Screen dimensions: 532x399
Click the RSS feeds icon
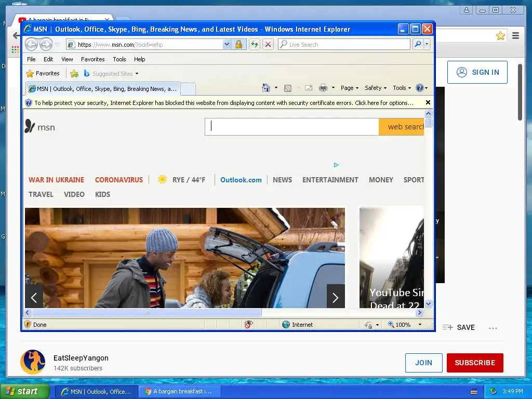coord(288,88)
